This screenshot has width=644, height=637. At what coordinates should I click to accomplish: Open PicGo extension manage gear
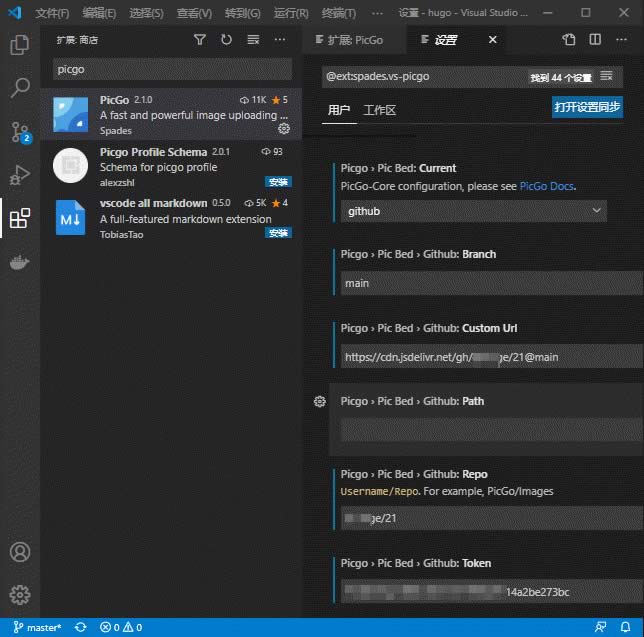[284, 129]
